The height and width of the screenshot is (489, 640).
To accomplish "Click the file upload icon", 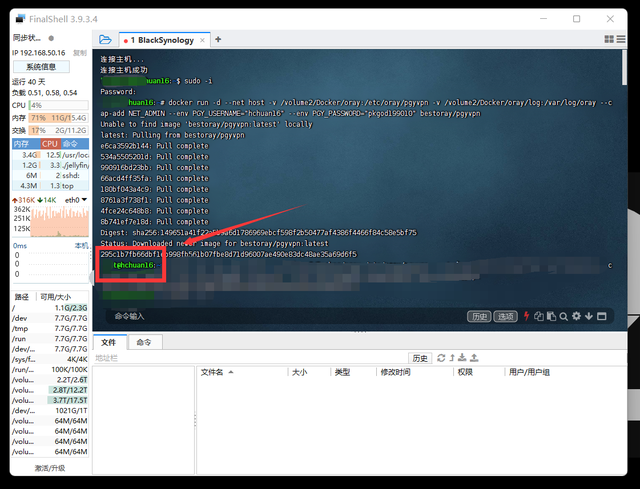I will (474, 358).
